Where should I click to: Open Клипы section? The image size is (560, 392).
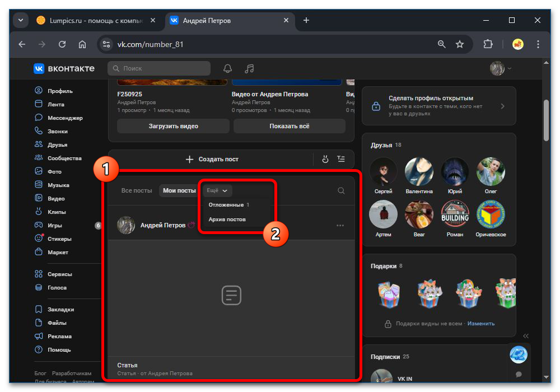pyautogui.click(x=50, y=212)
